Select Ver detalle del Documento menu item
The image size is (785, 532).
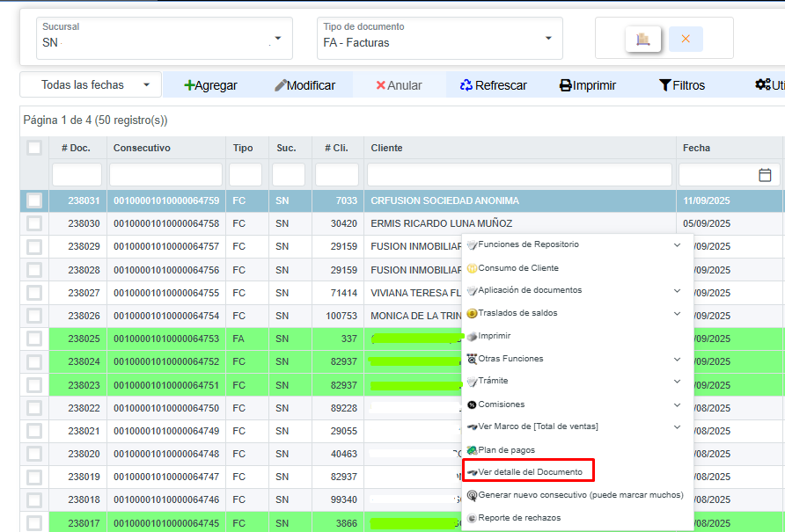click(x=529, y=472)
